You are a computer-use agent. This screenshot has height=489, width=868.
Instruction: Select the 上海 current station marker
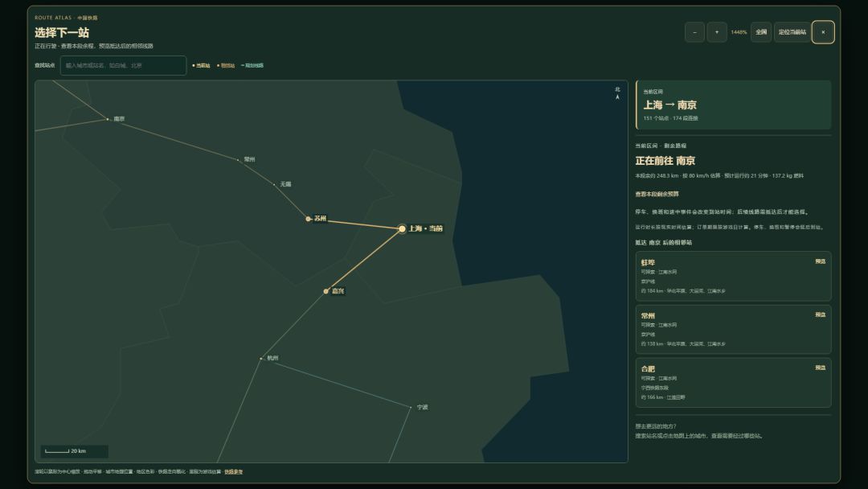(x=402, y=228)
